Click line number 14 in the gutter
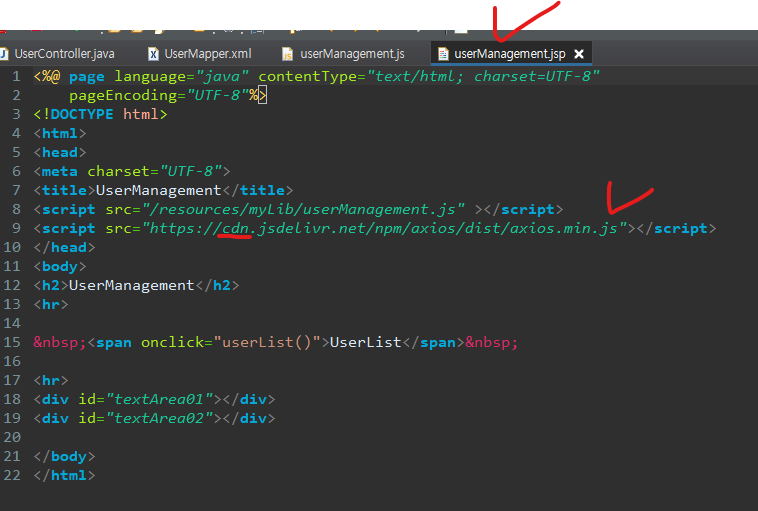 (12, 323)
